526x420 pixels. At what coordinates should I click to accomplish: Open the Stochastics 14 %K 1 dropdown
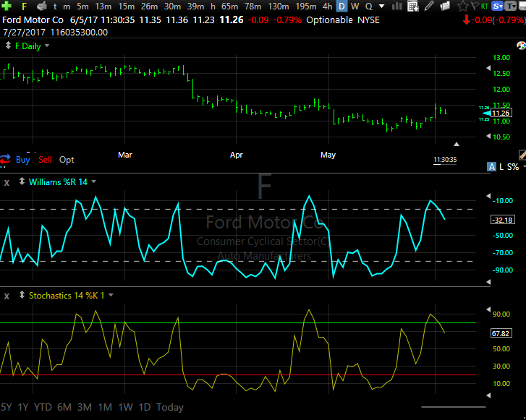111,296
